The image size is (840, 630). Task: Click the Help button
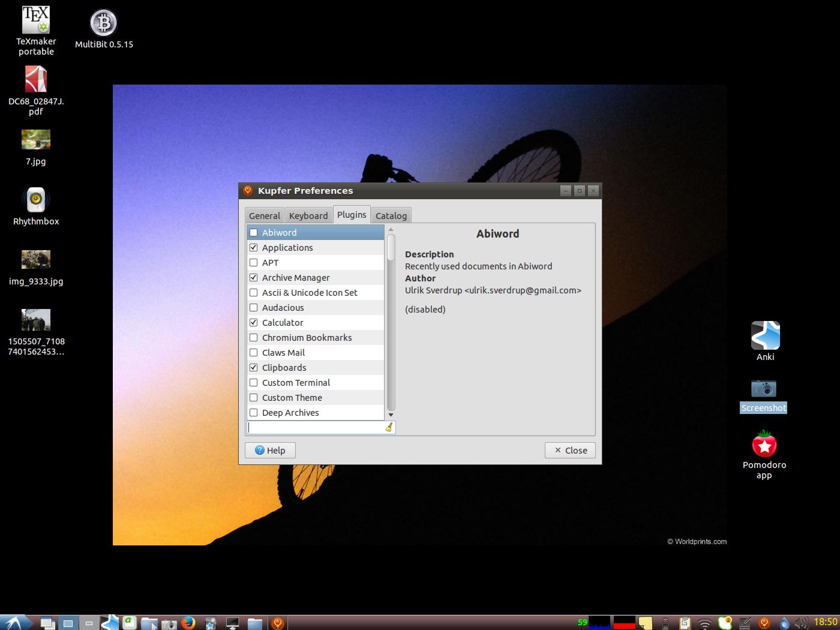270,451
